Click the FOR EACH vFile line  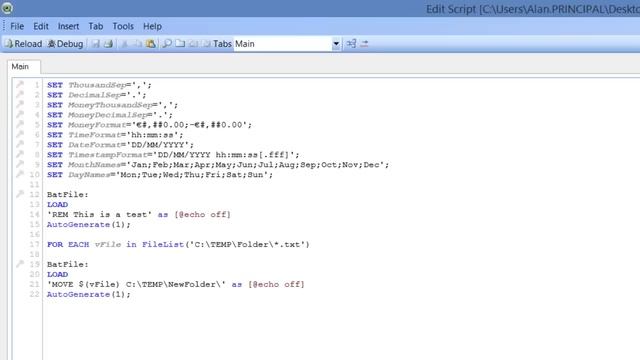(178, 244)
